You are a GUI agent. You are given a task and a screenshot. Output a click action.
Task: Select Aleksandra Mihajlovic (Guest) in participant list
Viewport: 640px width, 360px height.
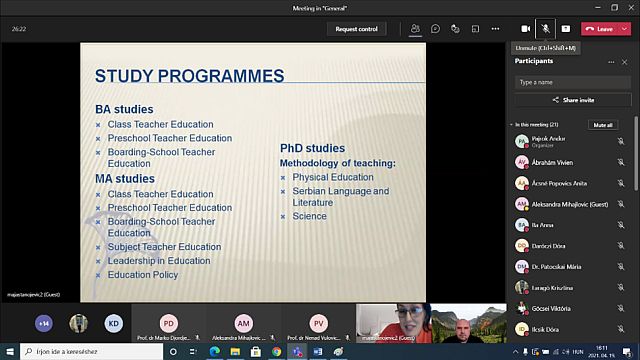[570, 204]
